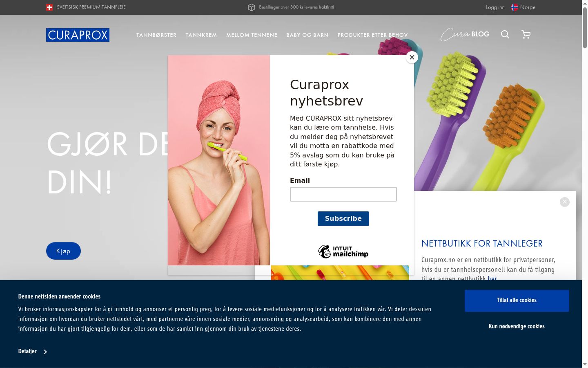Click the Curaprox logo
The height and width of the screenshot is (368, 588).
coord(78,35)
